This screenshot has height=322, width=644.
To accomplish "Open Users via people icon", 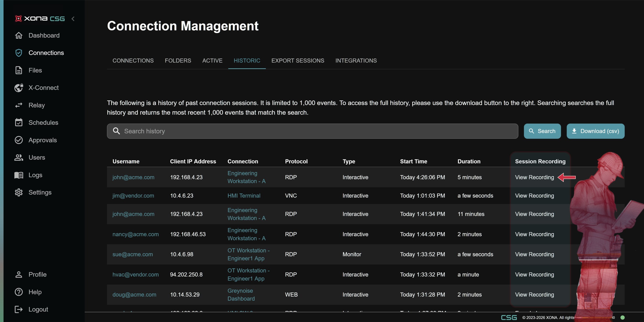I will click(19, 157).
